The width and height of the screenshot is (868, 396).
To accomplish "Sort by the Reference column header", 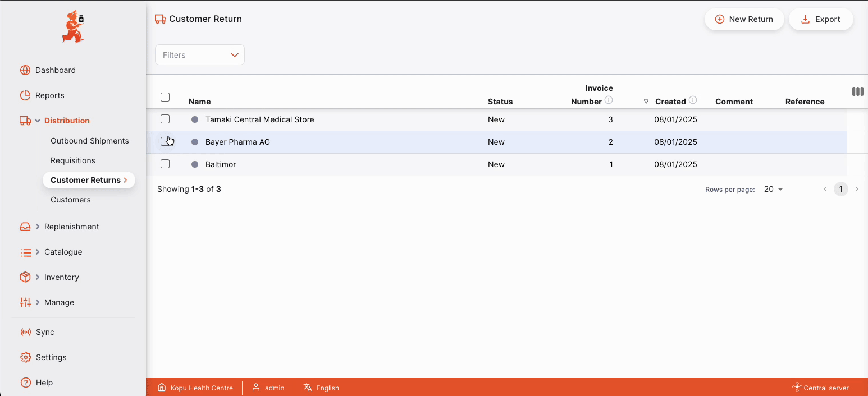I will pos(805,102).
